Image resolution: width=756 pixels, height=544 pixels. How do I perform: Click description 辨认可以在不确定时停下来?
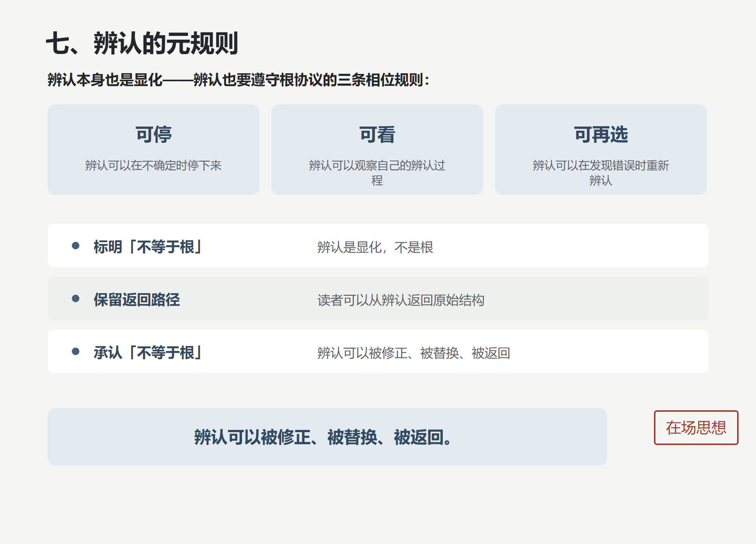tap(153, 165)
